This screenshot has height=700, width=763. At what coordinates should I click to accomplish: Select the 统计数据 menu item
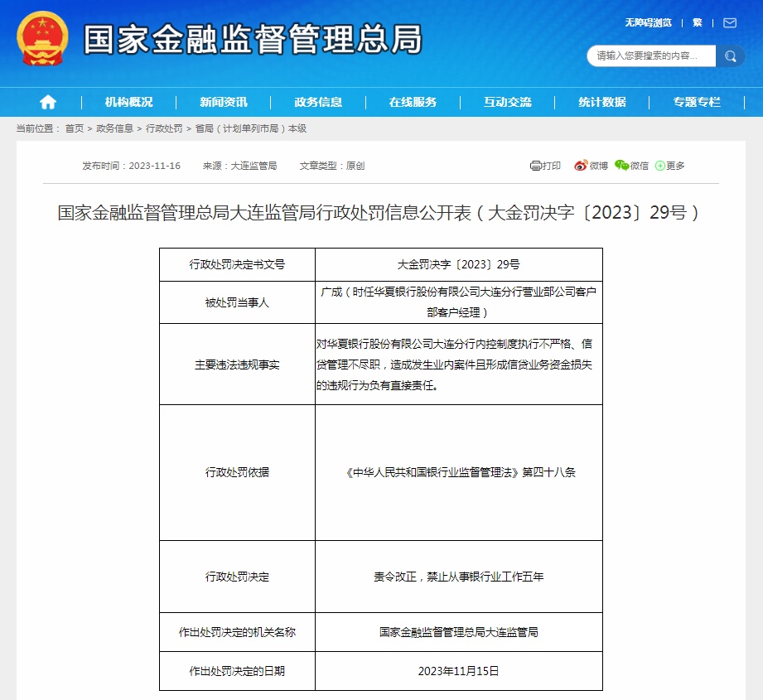click(602, 102)
